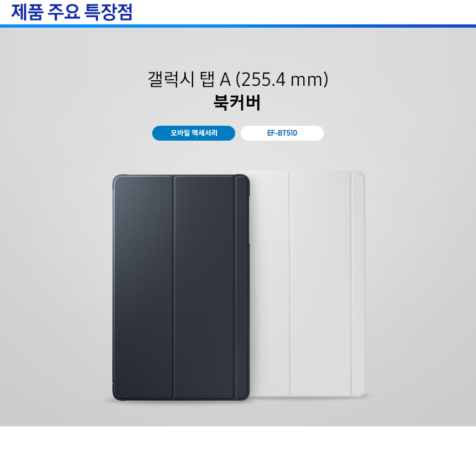Open the 제품 주요 특장점 heading
The width and height of the screenshot is (476, 454).
(71, 12)
